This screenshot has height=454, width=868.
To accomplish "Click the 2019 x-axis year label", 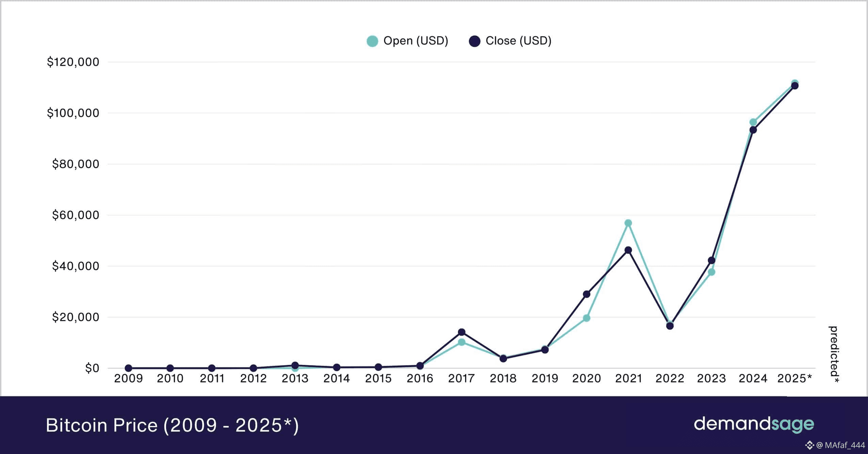I will [545, 378].
